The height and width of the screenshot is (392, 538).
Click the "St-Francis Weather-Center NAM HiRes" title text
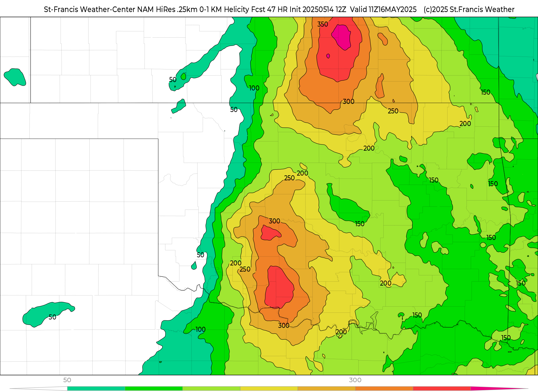pyautogui.click(x=110, y=10)
